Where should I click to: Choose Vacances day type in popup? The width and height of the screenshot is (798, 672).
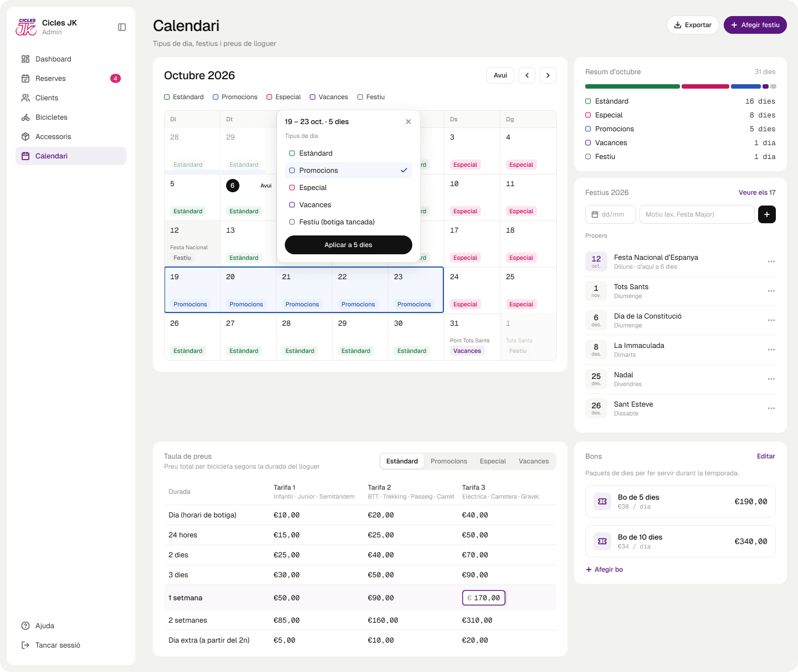(349, 204)
